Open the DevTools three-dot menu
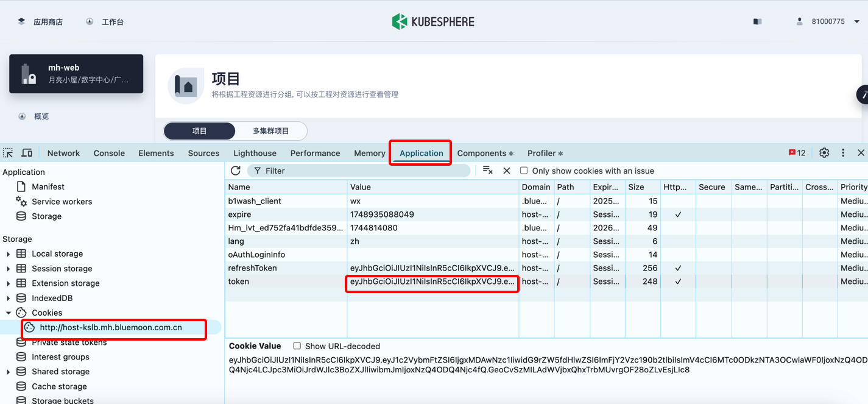Screen dimensions: 868x404 (843, 153)
